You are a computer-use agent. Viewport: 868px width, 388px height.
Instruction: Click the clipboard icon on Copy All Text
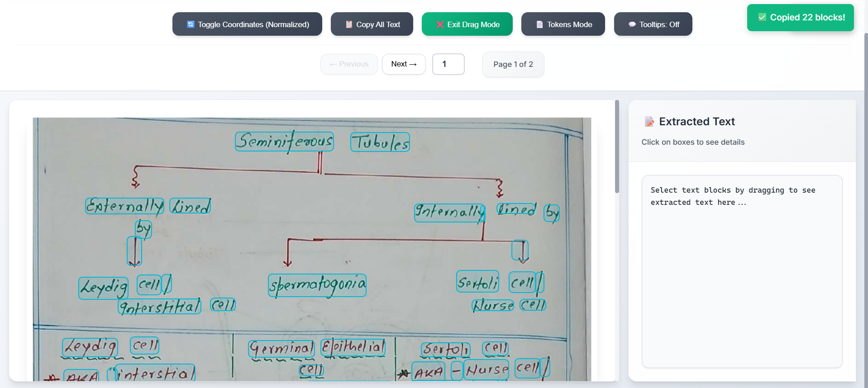click(349, 24)
